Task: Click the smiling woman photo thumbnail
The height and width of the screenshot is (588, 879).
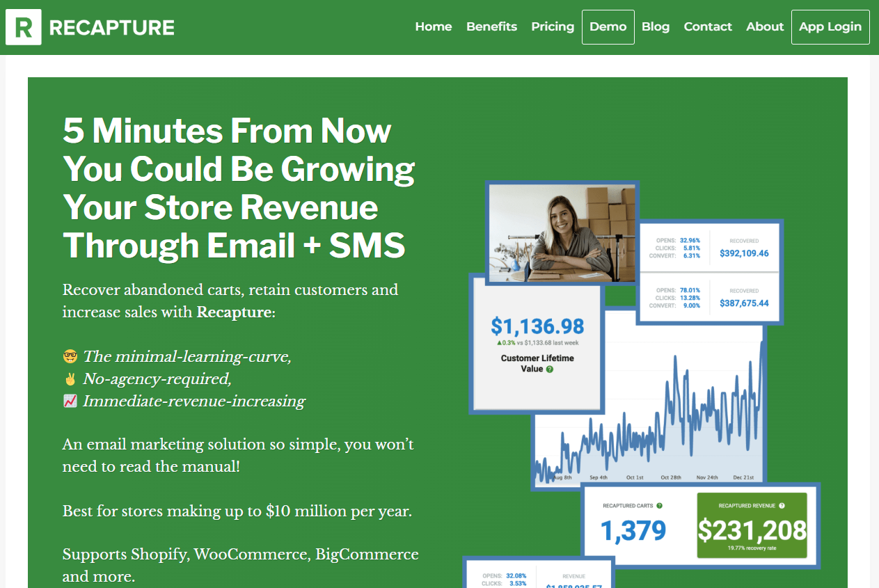Action: (562, 233)
